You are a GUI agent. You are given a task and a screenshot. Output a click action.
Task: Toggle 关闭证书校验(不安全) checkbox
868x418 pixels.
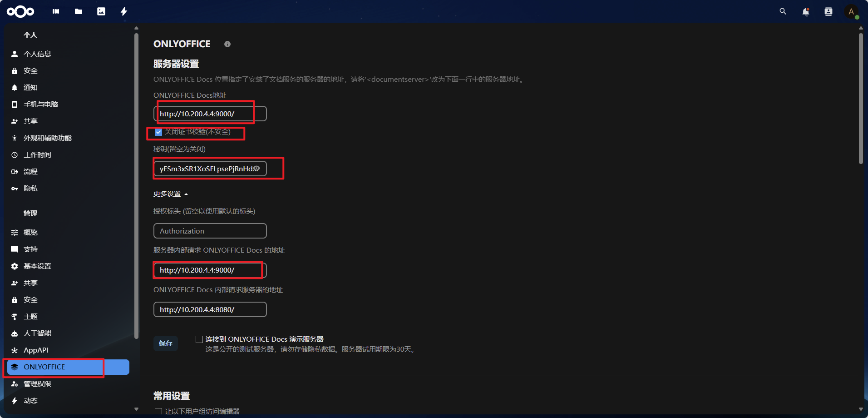click(158, 132)
